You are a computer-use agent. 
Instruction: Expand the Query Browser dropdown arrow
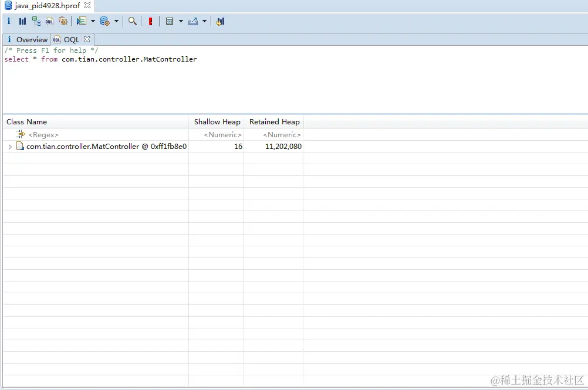[x=116, y=21]
